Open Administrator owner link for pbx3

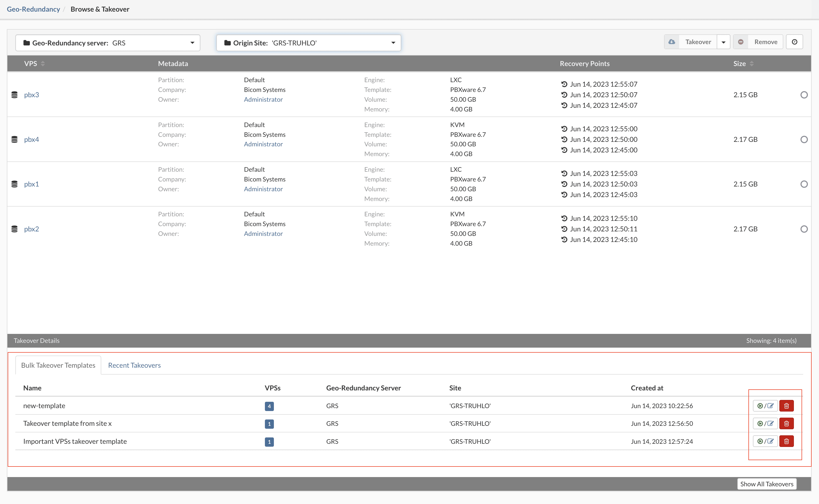pyautogui.click(x=263, y=100)
